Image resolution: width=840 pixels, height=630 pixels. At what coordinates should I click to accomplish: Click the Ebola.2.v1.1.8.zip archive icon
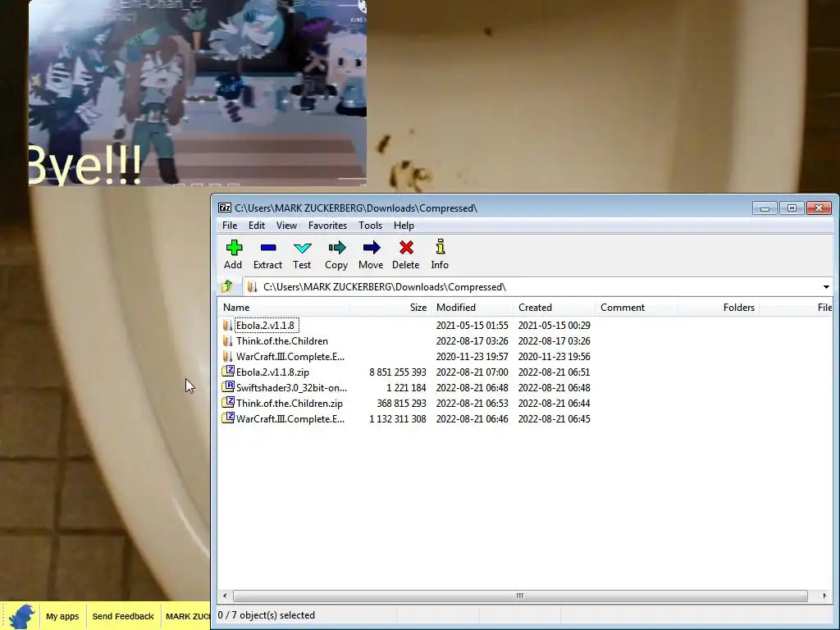(228, 372)
